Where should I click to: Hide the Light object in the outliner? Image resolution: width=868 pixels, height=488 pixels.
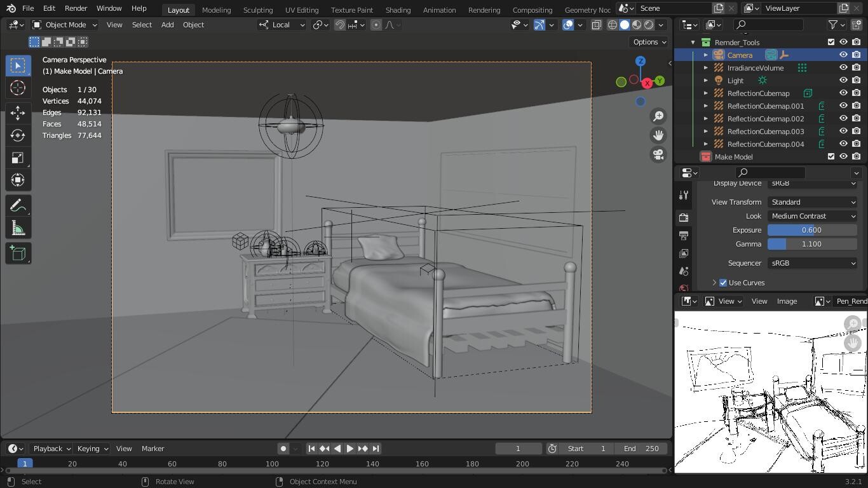(843, 81)
